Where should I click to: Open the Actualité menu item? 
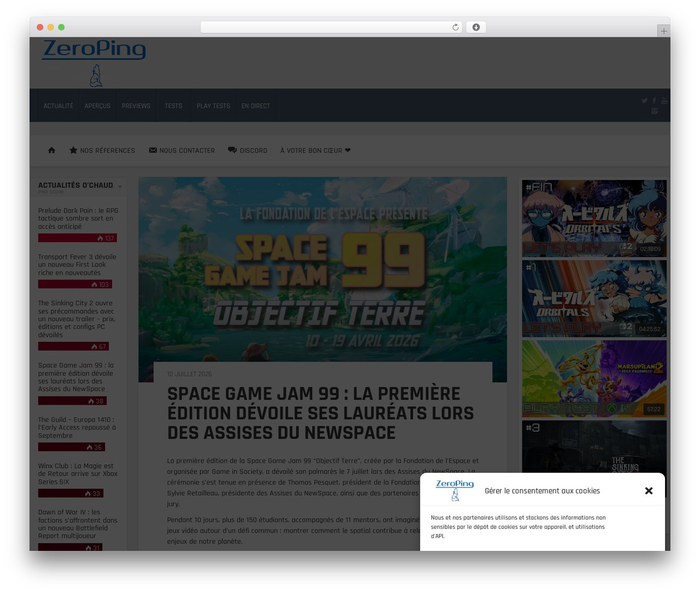[59, 106]
